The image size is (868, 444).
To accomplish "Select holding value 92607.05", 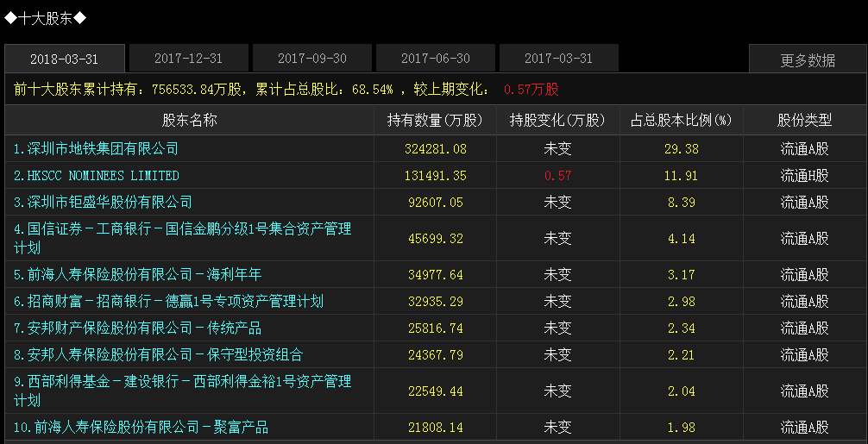I will 436,202.
